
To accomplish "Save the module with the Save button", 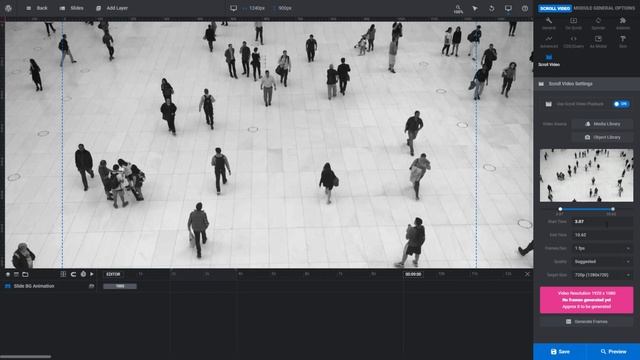I will click(x=560, y=351).
